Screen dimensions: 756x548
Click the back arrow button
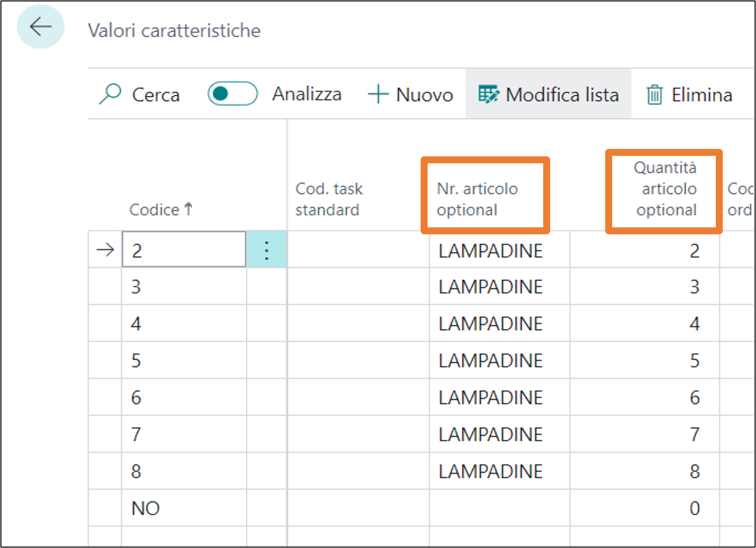tap(40, 27)
